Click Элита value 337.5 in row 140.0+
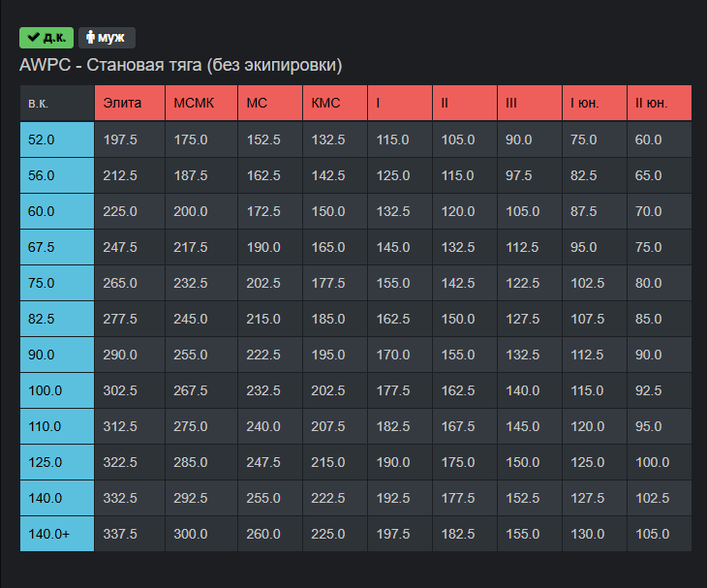The width and height of the screenshot is (707, 588). (x=130, y=534)
